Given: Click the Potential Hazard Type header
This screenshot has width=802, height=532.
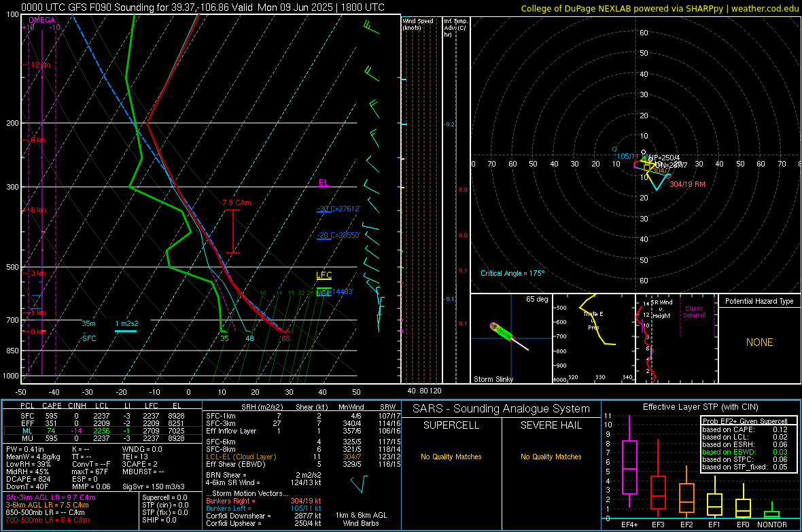Looking at the screenshot, I should 759,301.
